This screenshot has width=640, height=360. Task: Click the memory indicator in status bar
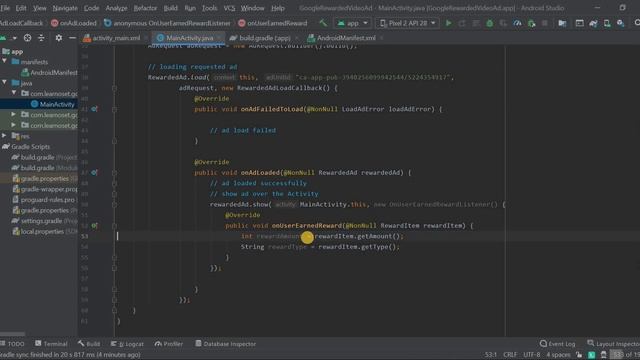click(625, 355)
